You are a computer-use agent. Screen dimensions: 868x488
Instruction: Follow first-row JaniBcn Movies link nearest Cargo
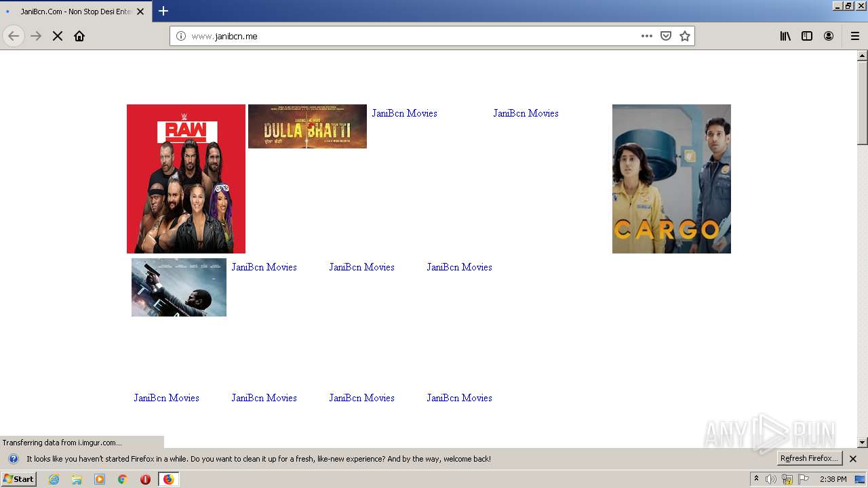point(526,113)
